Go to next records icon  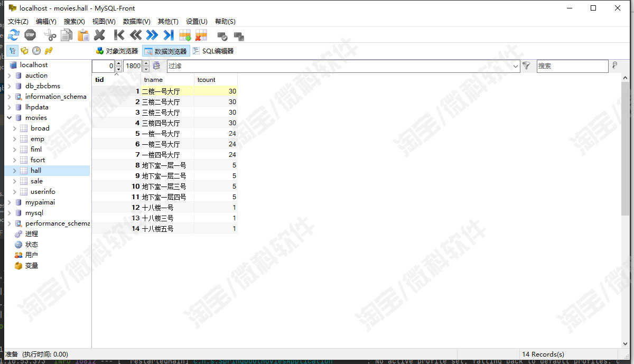click(152, 35)
